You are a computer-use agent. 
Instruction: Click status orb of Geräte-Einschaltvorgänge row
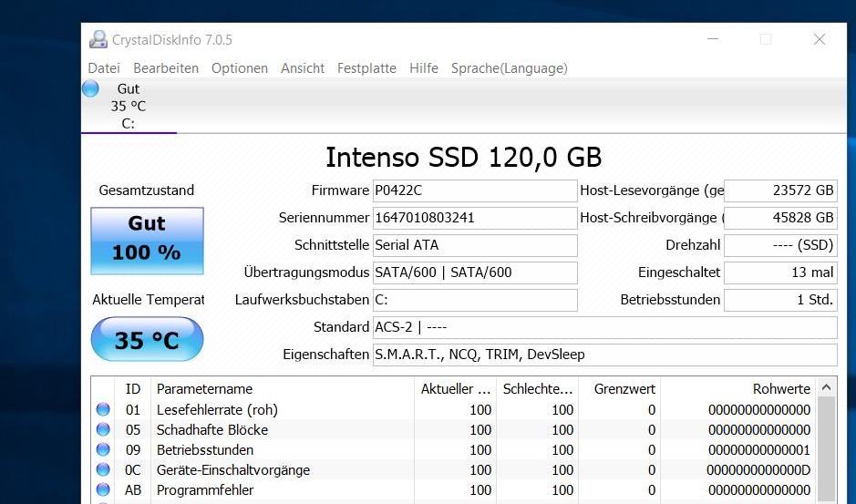(103, 469)
